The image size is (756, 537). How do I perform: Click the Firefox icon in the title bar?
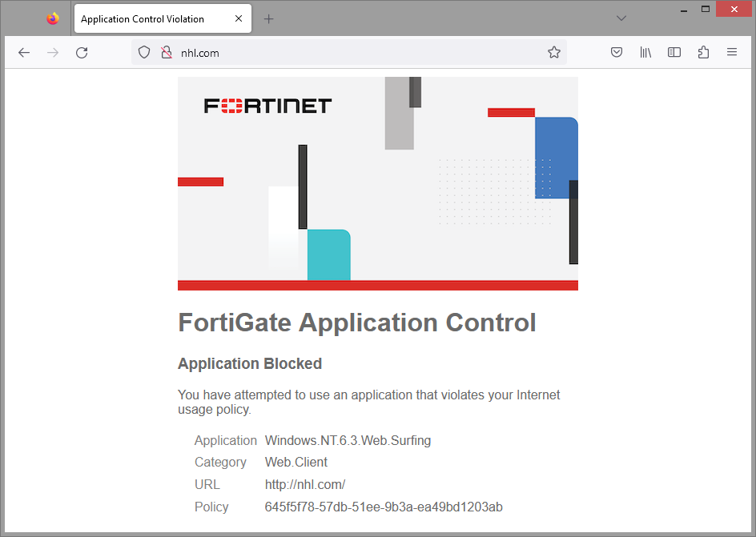(x=50, y=18)
